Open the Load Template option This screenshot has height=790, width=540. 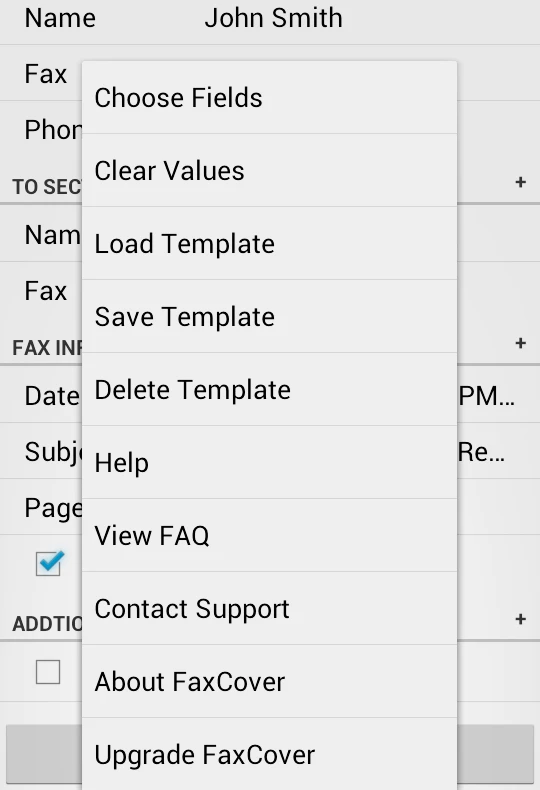click(269, 243)
